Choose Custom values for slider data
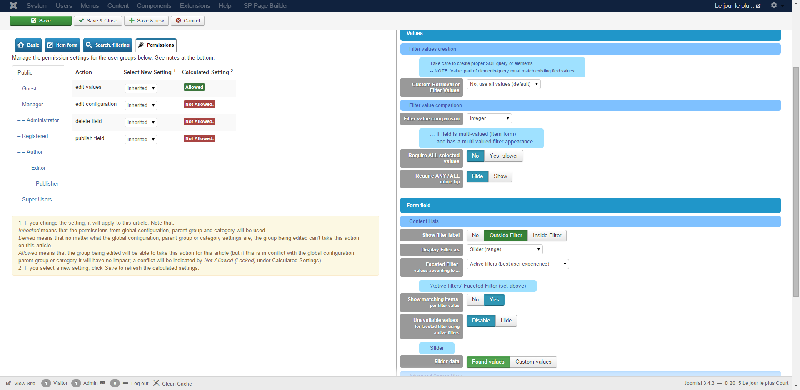 (x=533, y=362)
